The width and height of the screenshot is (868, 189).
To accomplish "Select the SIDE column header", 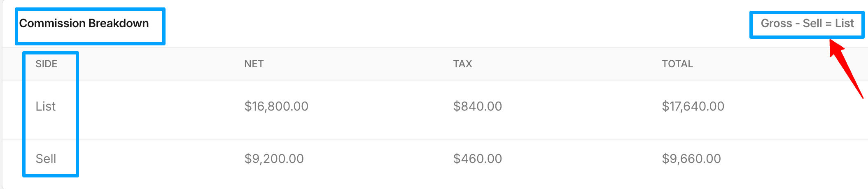I will [47, 64].
